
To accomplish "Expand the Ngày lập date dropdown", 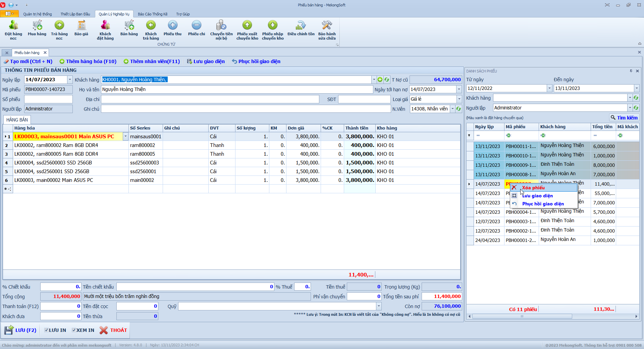I will tap(70, 80).
